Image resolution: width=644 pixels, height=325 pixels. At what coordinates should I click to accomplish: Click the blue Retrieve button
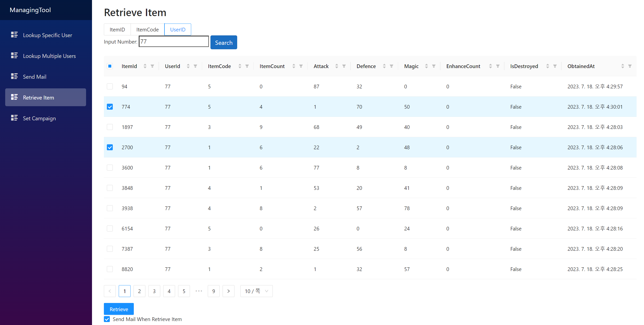(x=119, y=309)
